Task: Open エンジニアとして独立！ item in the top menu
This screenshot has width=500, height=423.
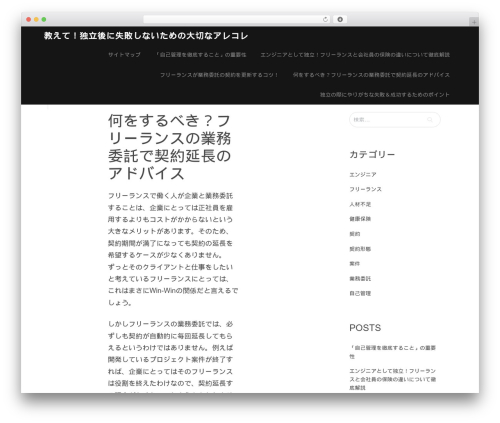Action: click(355, 55)
